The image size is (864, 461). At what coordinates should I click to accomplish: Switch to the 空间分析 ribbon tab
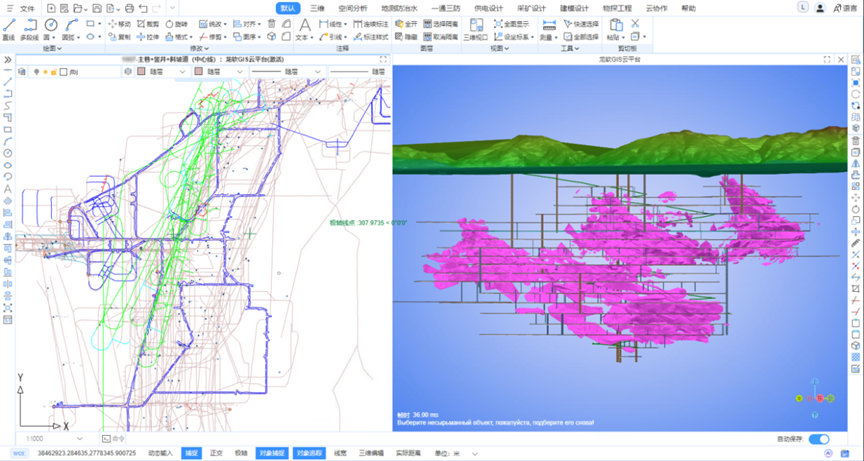coord(353,8)
